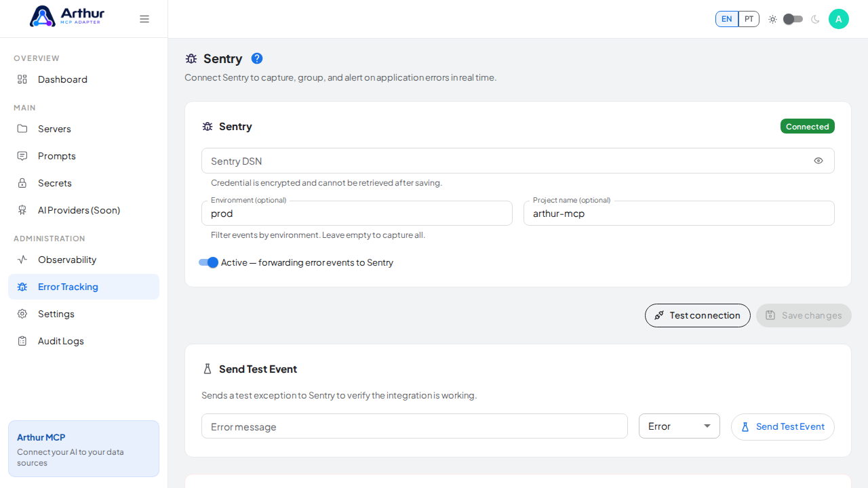Click the Save changes button

pyautogui.click(x=804, y=315)
